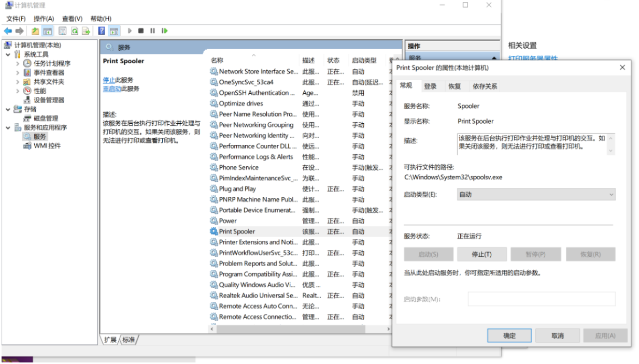Click the Export list toolbar icon
This screenshot has height=364, width=639.
tap(86, 31)
